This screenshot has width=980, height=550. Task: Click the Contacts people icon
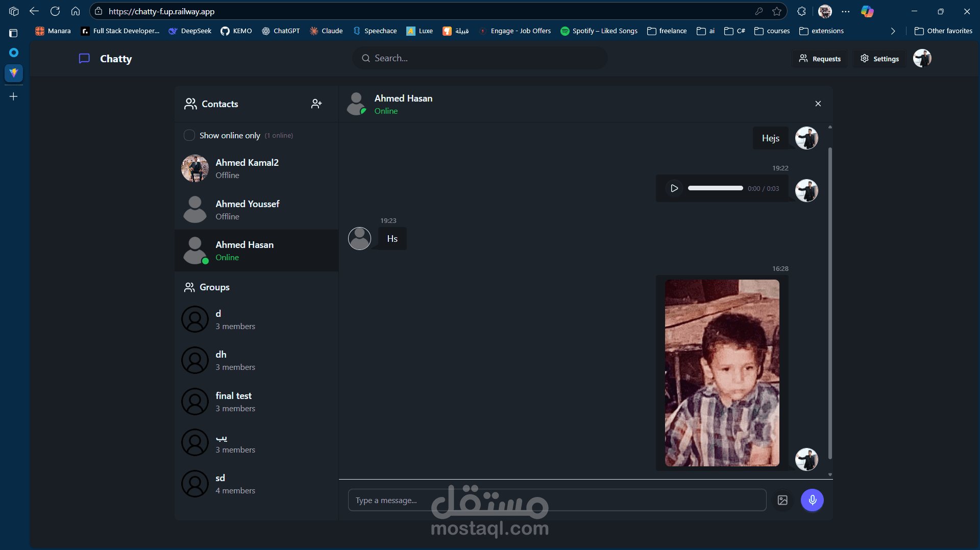pos(190,104)
